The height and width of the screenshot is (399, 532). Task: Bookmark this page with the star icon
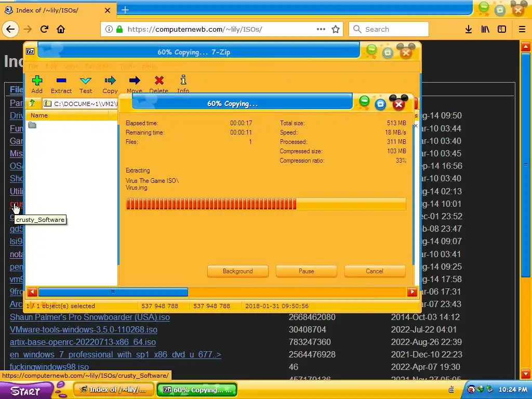click(x=336, y=29)
